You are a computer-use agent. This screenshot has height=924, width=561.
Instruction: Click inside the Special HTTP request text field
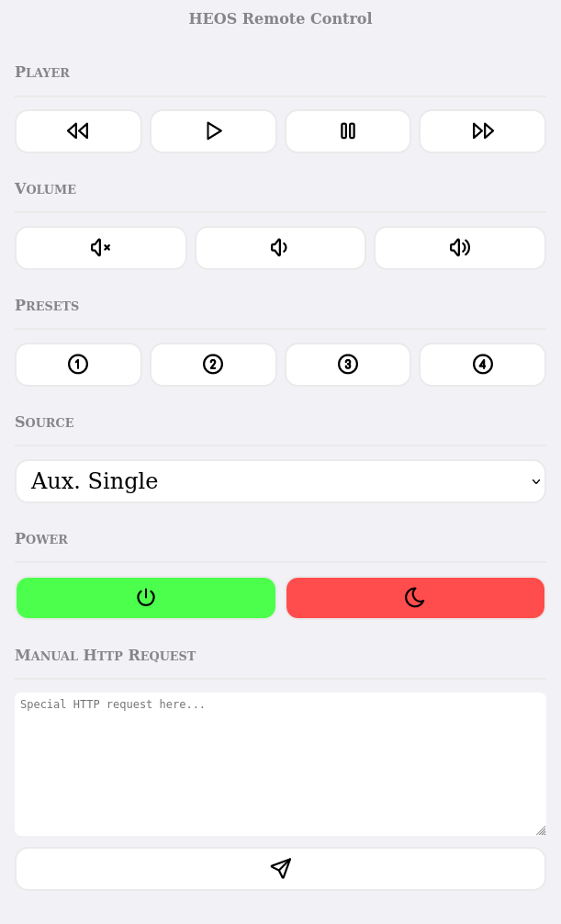(x=280, y=762)
